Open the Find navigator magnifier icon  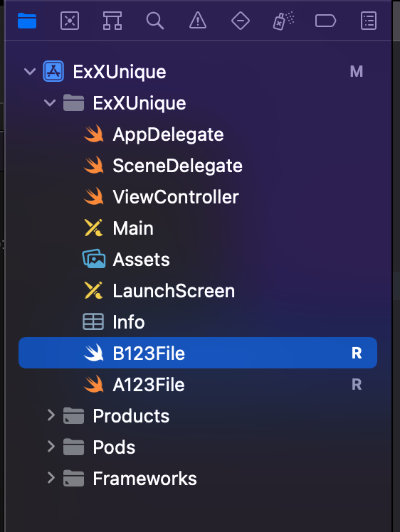coord(155,21)
